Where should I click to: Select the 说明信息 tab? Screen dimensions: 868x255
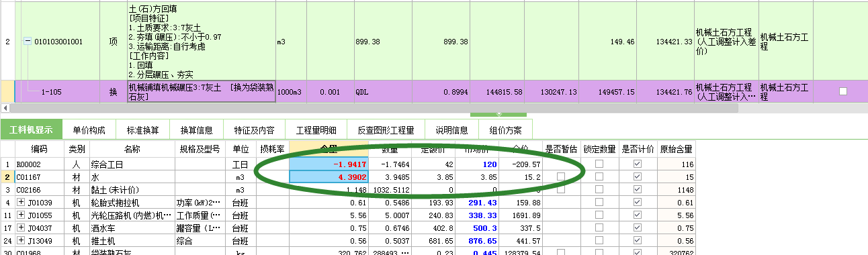451,130
